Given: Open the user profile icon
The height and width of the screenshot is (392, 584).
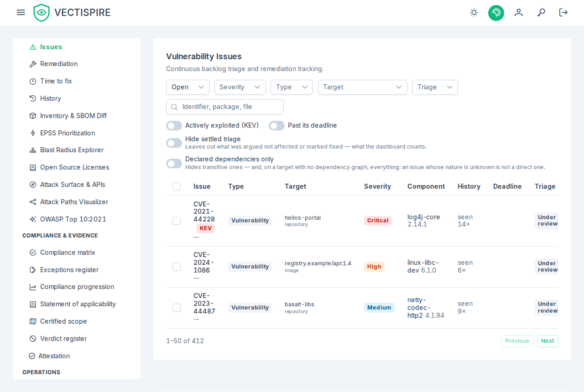Looking at the screenshot, I should (x=519, y=13).
